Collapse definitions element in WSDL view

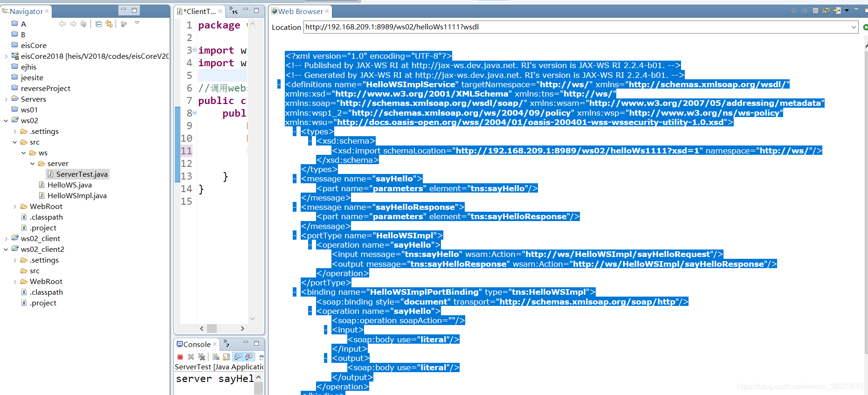(x=279, y=84)
